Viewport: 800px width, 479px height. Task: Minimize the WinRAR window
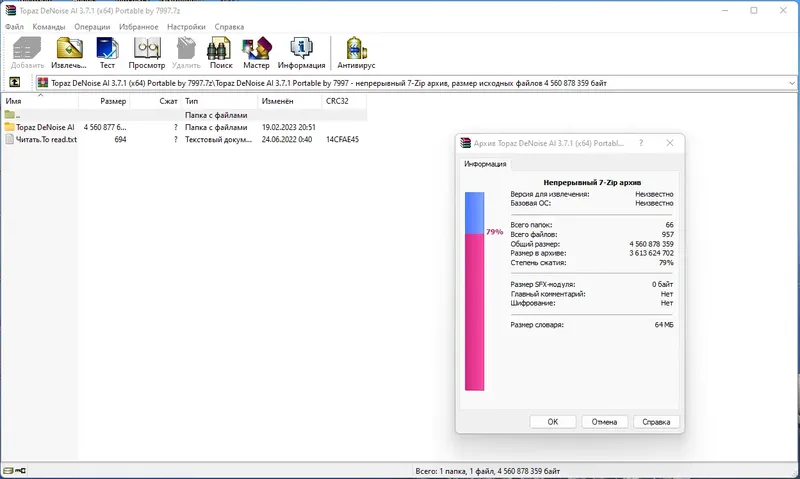(x=724, y=10)
